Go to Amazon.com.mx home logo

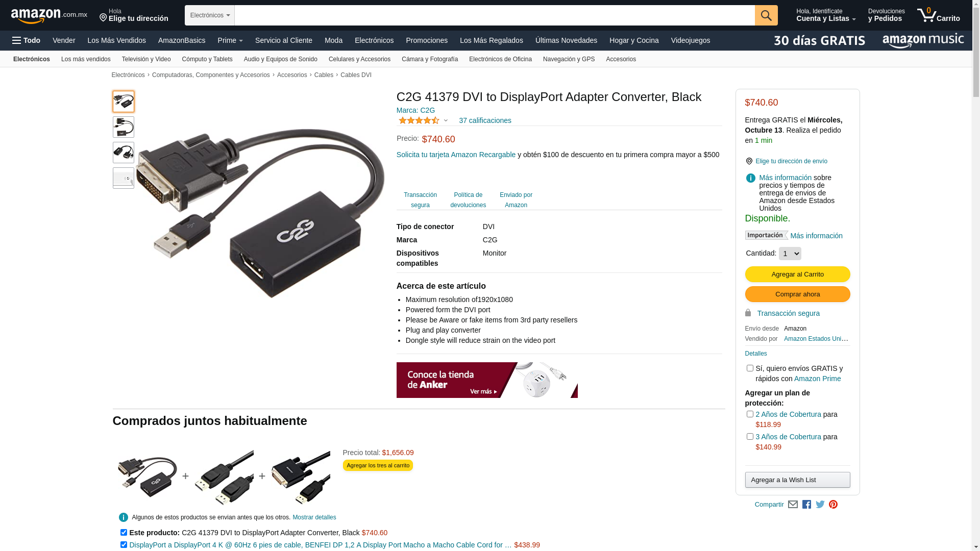coord(48,16)
